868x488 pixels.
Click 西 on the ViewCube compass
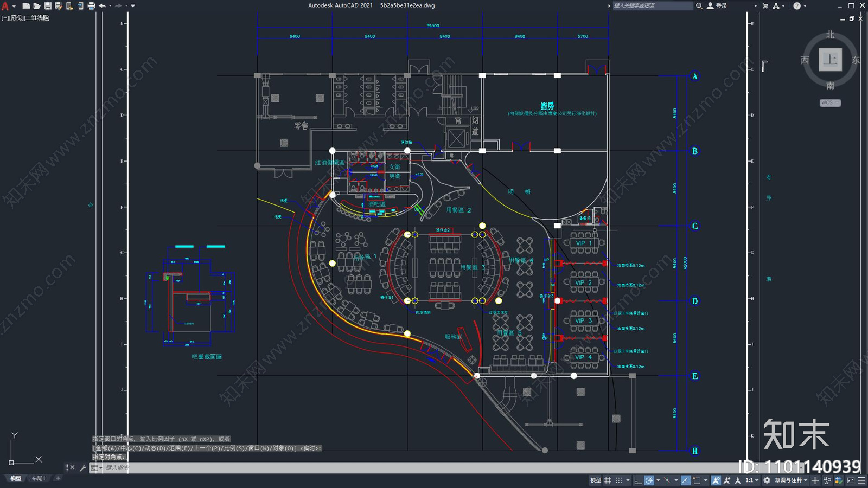[x=805, y=60]
